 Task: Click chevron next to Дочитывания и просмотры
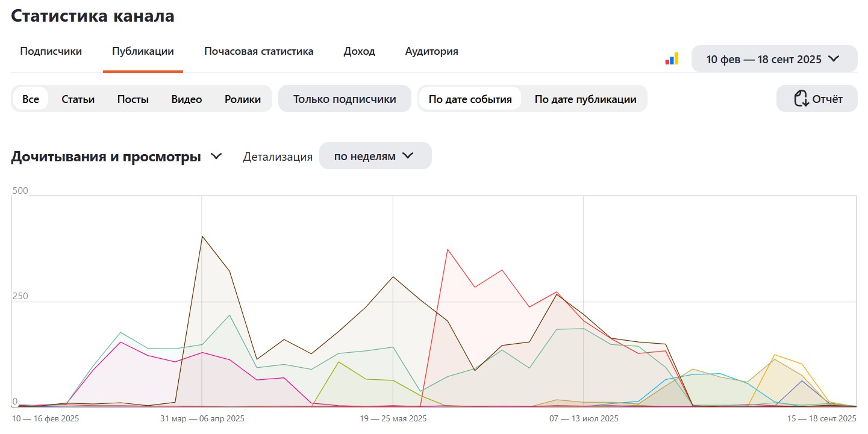point(216,157)
